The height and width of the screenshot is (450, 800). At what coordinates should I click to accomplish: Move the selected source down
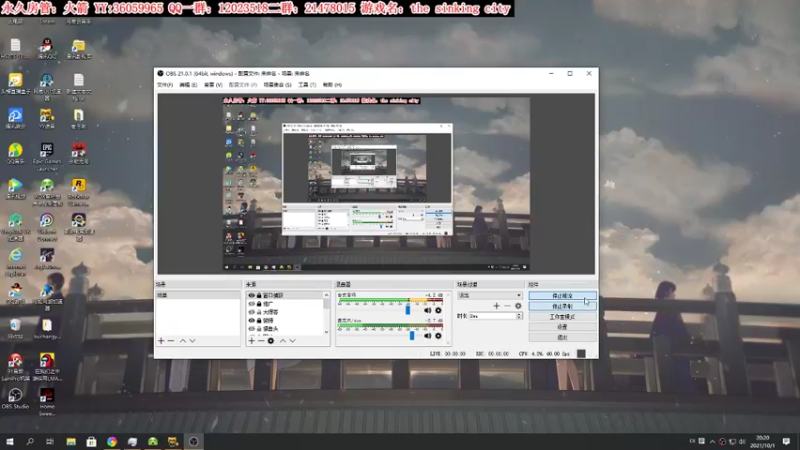(292, 341)
